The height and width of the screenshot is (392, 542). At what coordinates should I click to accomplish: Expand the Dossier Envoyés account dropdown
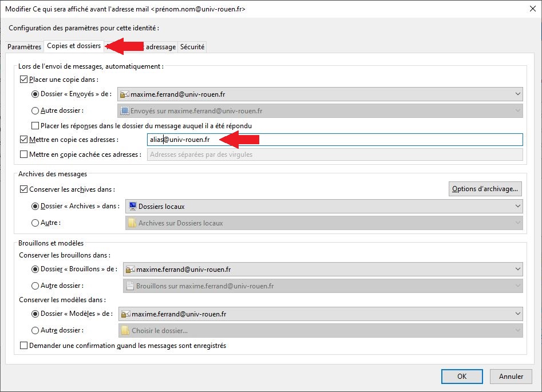517,94
